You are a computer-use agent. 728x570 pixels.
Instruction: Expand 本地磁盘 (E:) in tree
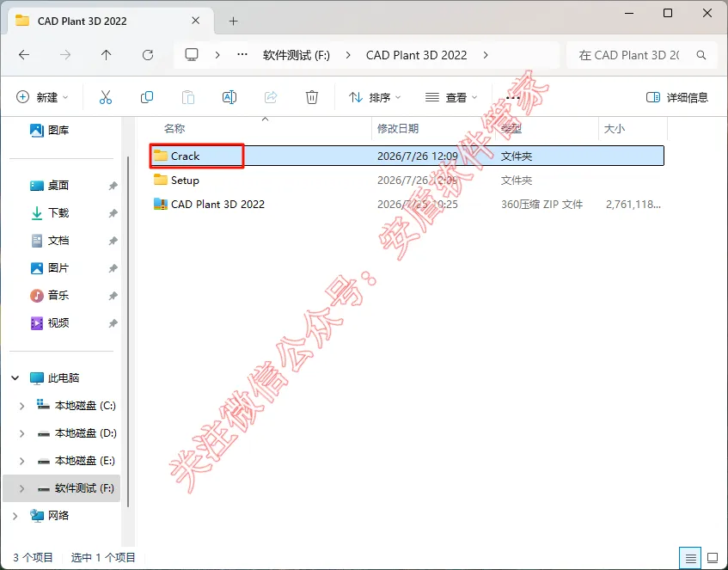click(21, 461)
